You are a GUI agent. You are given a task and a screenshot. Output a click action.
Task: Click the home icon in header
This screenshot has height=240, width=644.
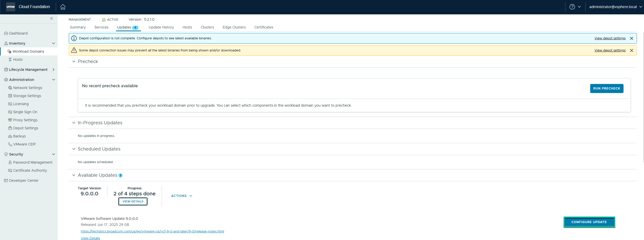click(63, 7)
